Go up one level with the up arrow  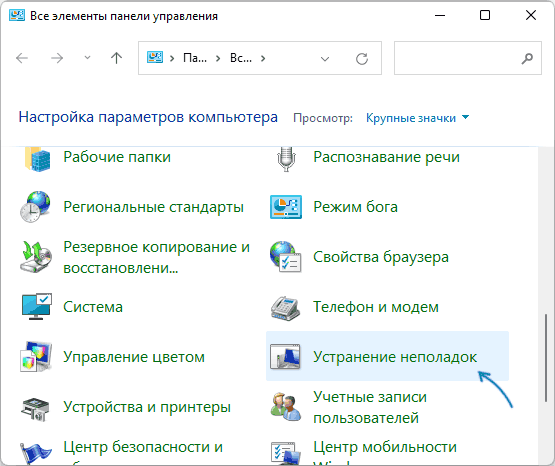pos(116,58)
